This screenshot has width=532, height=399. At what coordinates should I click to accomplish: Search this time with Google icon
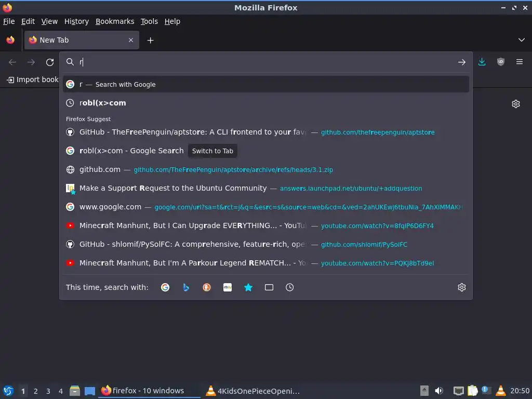(165, 287)
